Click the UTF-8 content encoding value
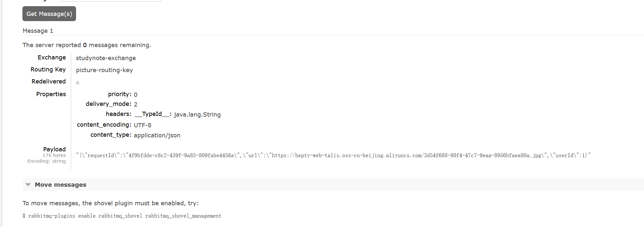Viewport: 644px width, 227px height. coord(142,125)
